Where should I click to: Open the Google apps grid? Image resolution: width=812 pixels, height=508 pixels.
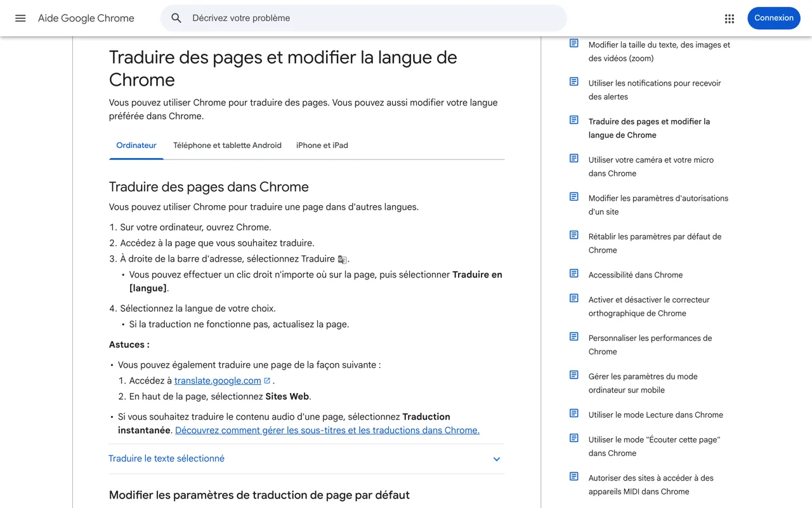[730, 18]
